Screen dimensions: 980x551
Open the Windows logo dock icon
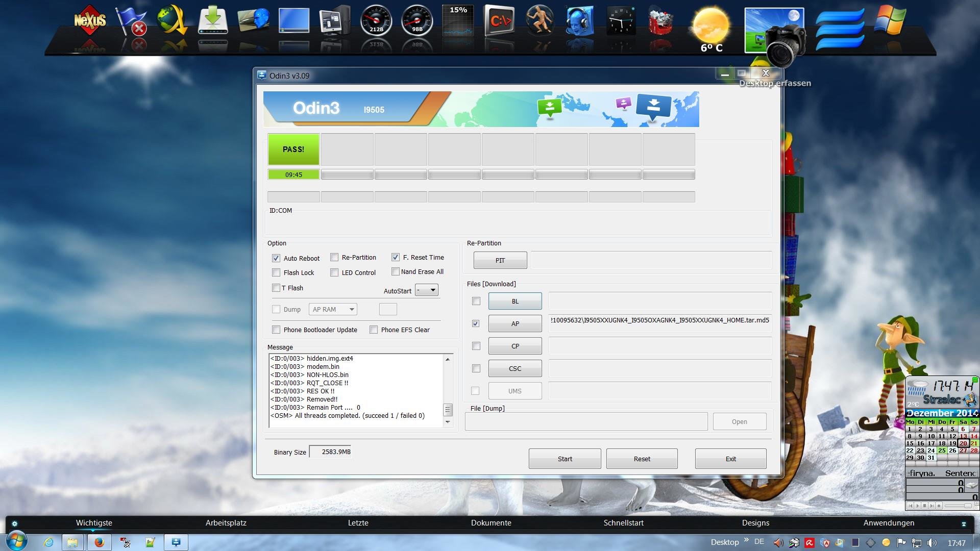point(890,20)
